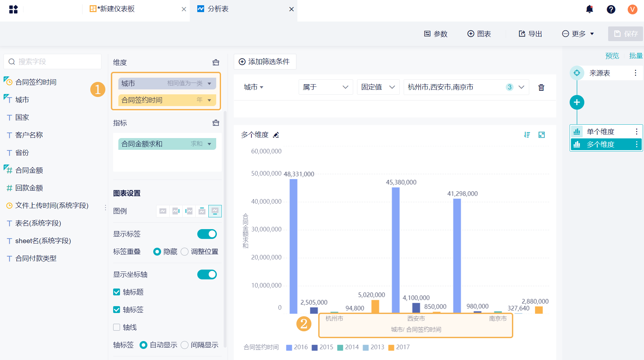644x360 pixels.
Task: Clear the 维度 section with eraser icon
Action: pos(216,62)
